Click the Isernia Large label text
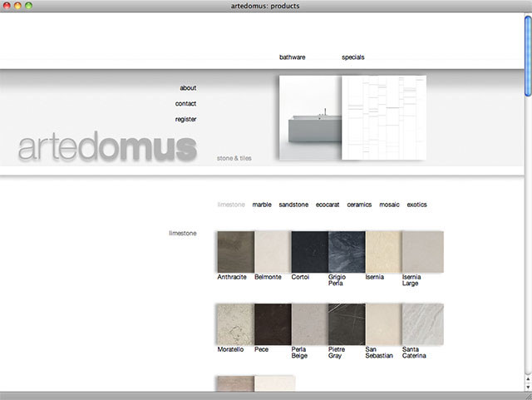This screenshot has width=532, height=400. 411,280
